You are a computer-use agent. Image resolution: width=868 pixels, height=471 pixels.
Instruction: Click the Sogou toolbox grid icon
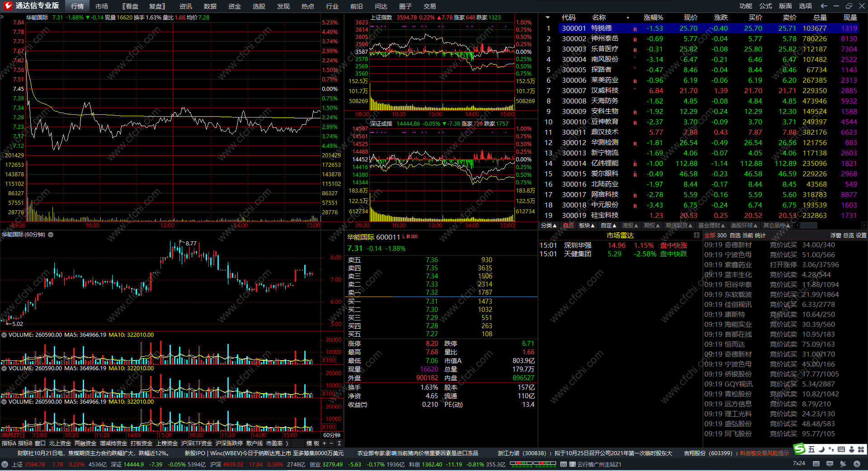[x=861, y=449]
